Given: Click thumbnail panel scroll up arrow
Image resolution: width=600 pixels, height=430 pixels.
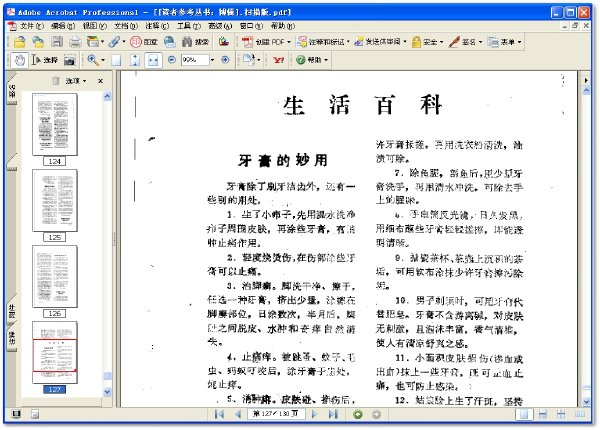Looking at the screenshot, I should click(x=108, y=96).
